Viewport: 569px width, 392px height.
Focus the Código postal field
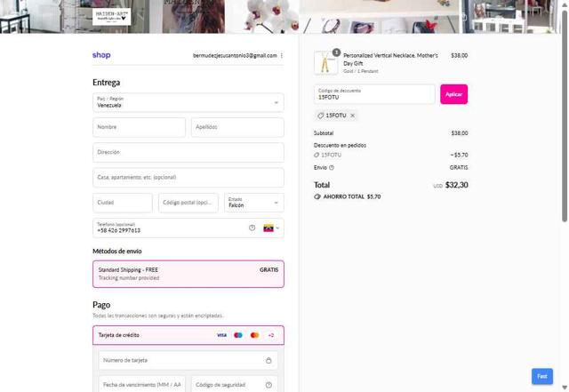point(188,203)
